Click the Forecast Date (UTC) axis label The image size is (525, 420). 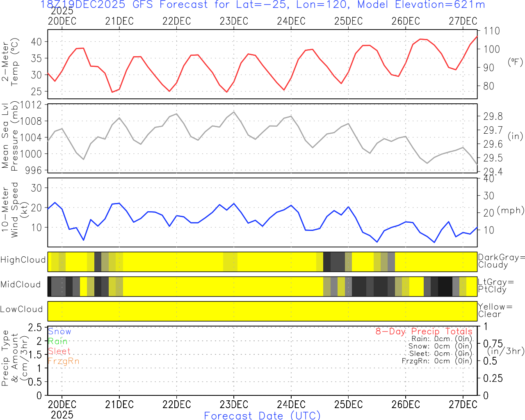(x=262, y=415)
